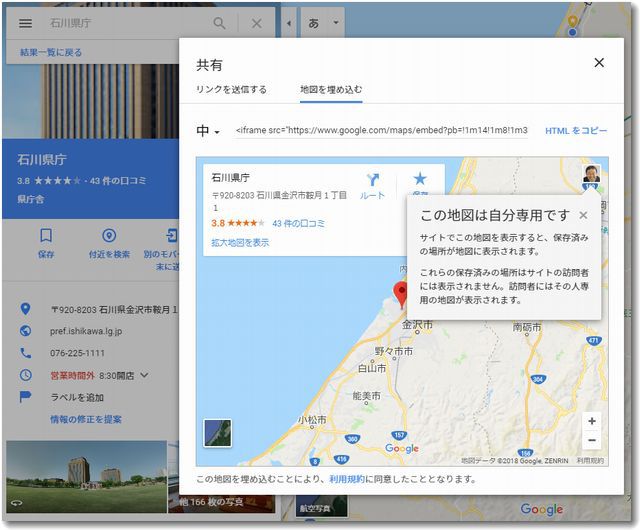Viewport: 640px width, 530px height.
Task: Click the globe website icon
Action: point(25,331)
